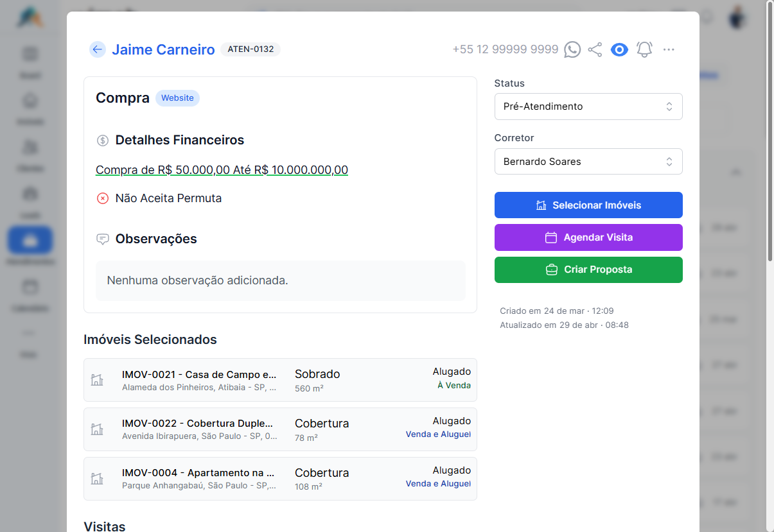This screenshot has height=532, width=774.
Task: Open the IMOV-0004 Apartamento property row
Action: click(x=280, y=479)
